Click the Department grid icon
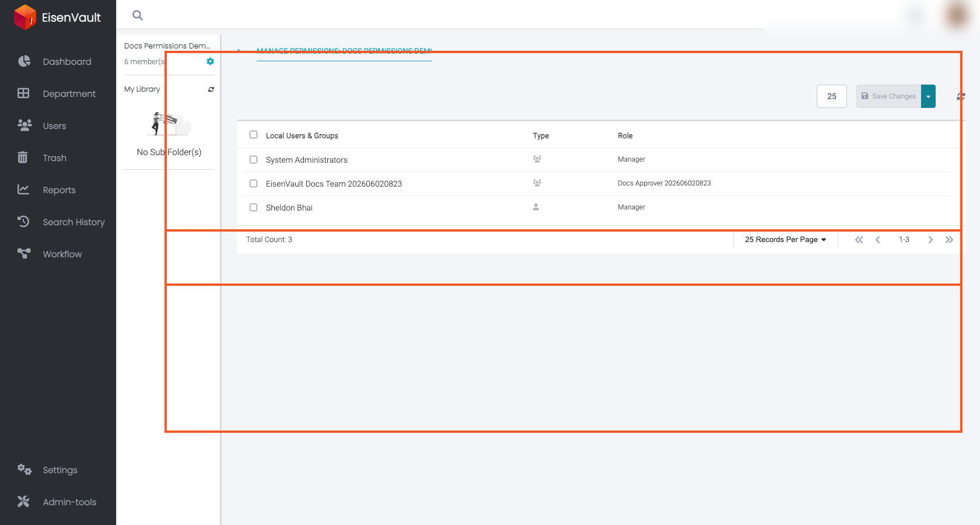Image resolution: width=980 pixels, height=525 pixels. pos(23,93)
